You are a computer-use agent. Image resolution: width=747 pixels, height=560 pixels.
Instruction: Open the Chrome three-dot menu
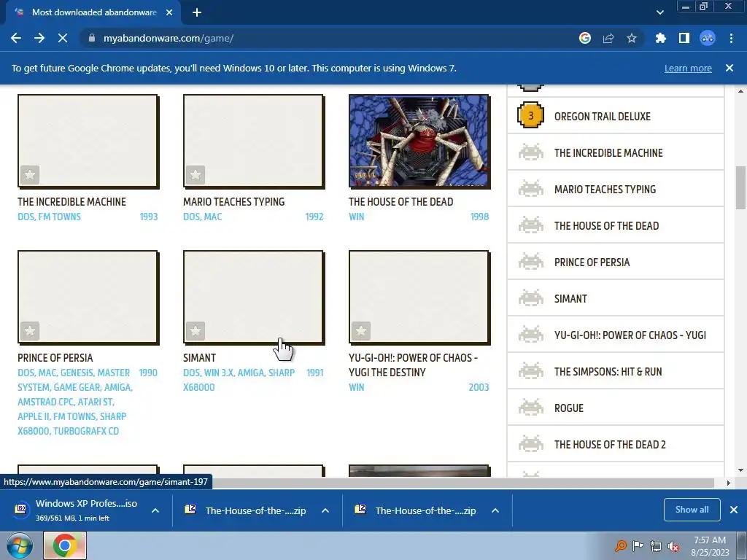[731, 38]
